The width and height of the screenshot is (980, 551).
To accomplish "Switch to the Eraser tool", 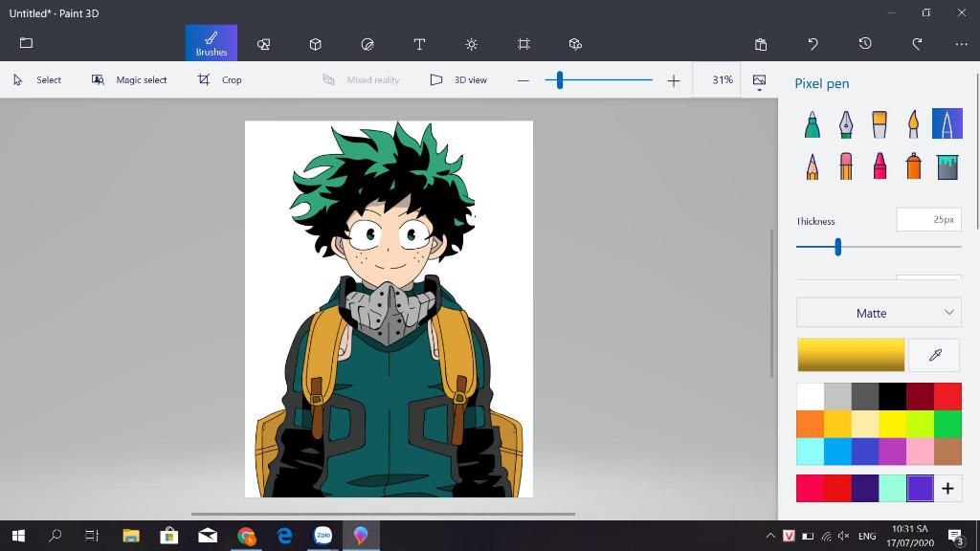I will click(846, 166).
